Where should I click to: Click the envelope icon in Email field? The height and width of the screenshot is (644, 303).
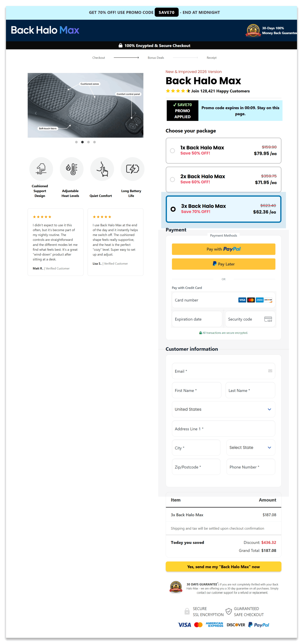point(270,371)
